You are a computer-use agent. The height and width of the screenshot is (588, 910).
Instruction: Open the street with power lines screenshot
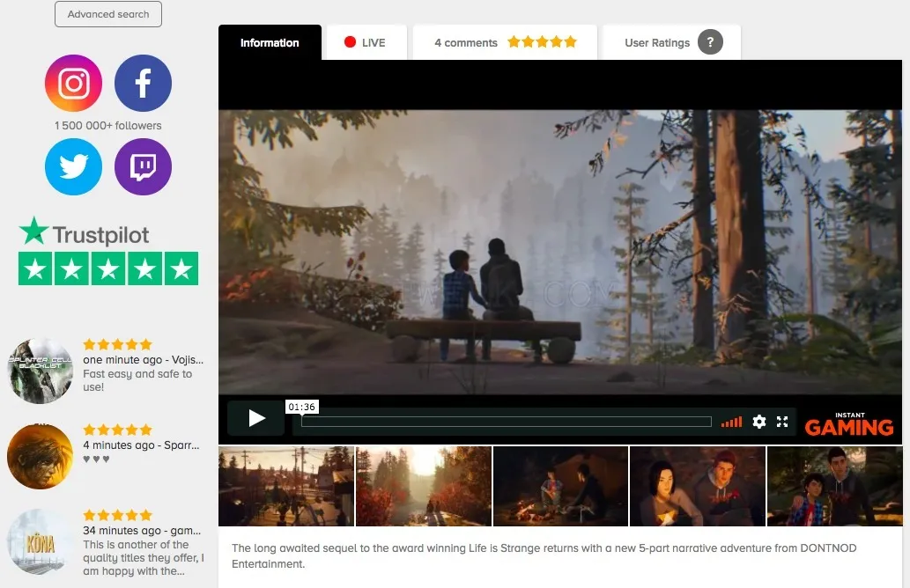(x=286, y=486)
